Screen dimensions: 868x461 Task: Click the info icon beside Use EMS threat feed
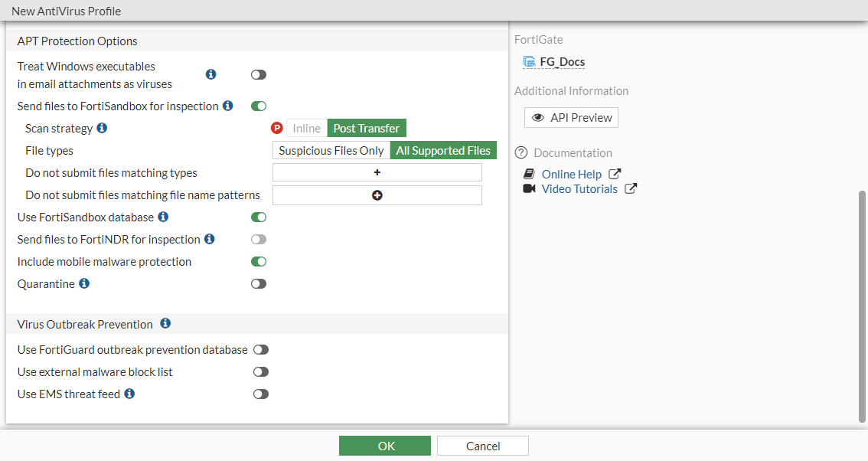[x=128, y=394]
